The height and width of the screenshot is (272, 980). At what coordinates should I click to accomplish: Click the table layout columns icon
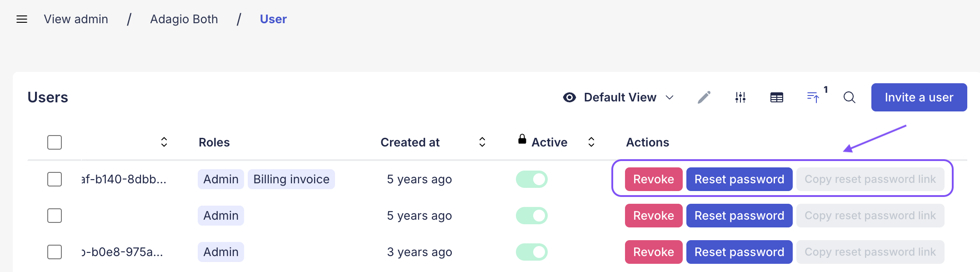[776, 97]
